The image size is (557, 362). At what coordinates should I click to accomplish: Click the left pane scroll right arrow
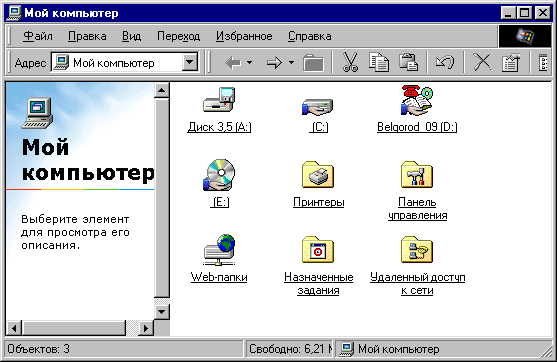[146, 328]
